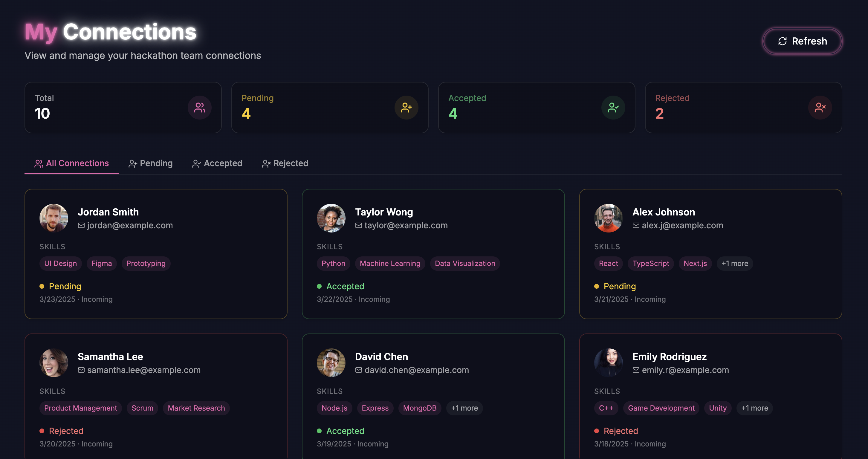The image size is (868, 459).
Task: Click the Rejected stat user-x icon
Action: point(820,108)
